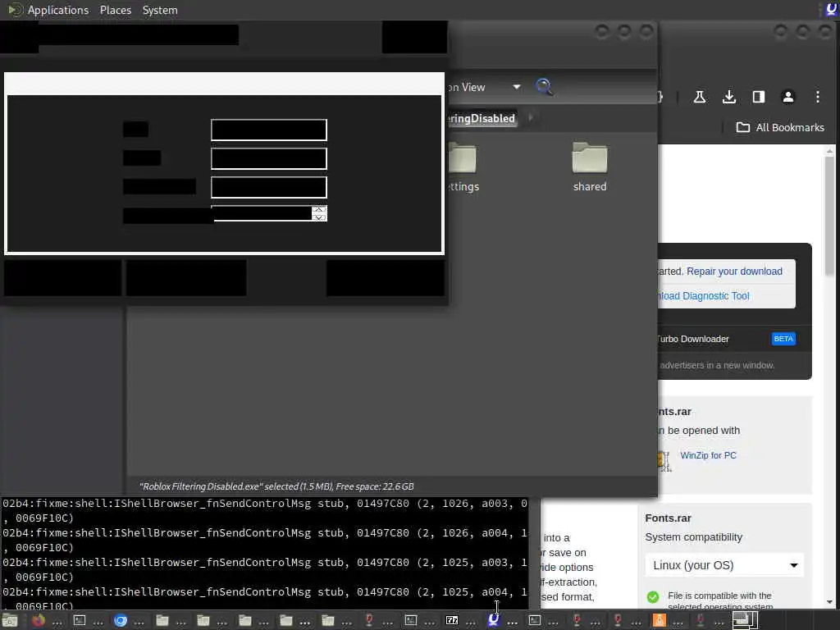
Task: Click the WinZip icon in browser page
Action: pos(664,461)
